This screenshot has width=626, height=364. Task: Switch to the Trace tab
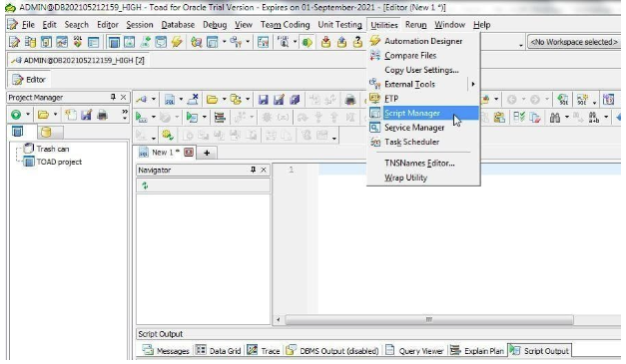click(264, 351)
